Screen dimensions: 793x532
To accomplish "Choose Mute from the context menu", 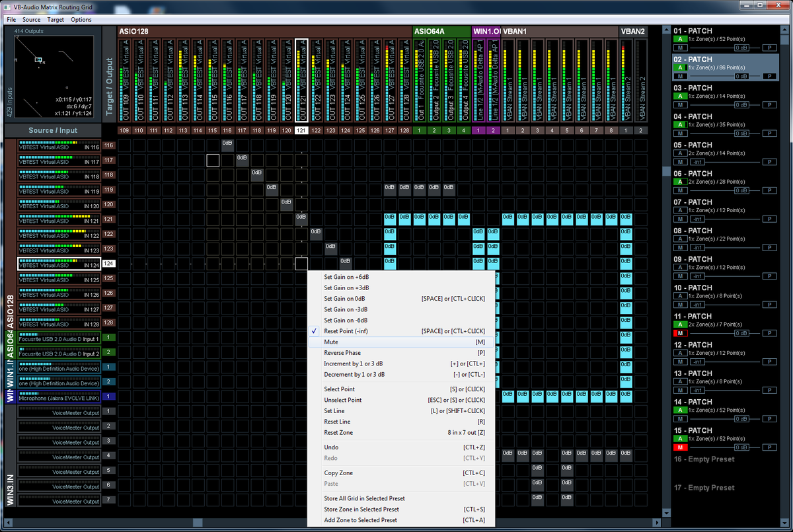I will click(402, 342).
